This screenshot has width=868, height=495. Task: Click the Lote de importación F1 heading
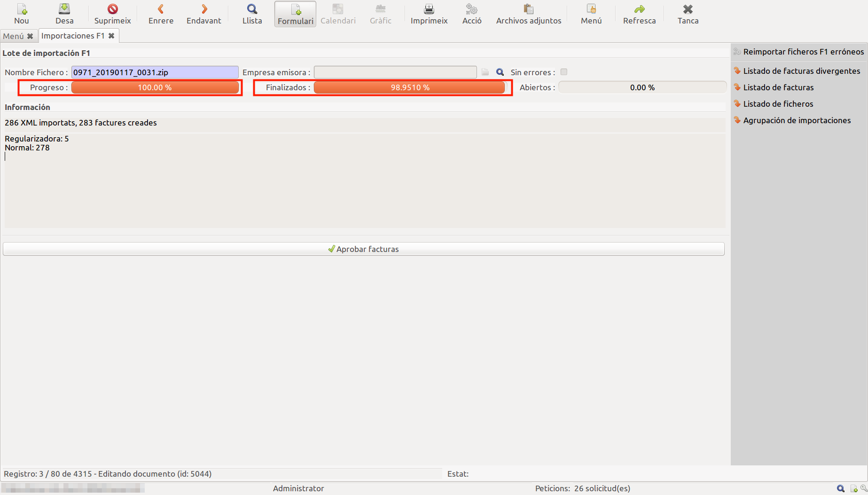click(46, 53)
